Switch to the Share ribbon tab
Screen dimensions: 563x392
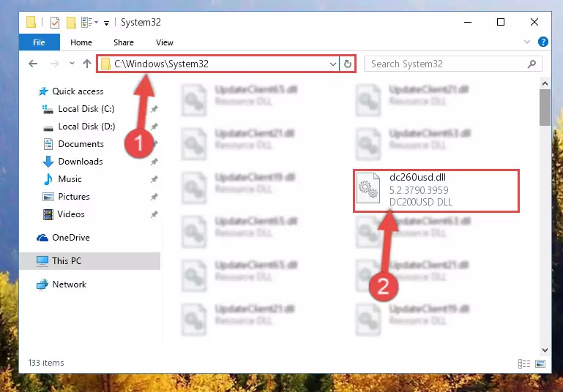[124, 42]
